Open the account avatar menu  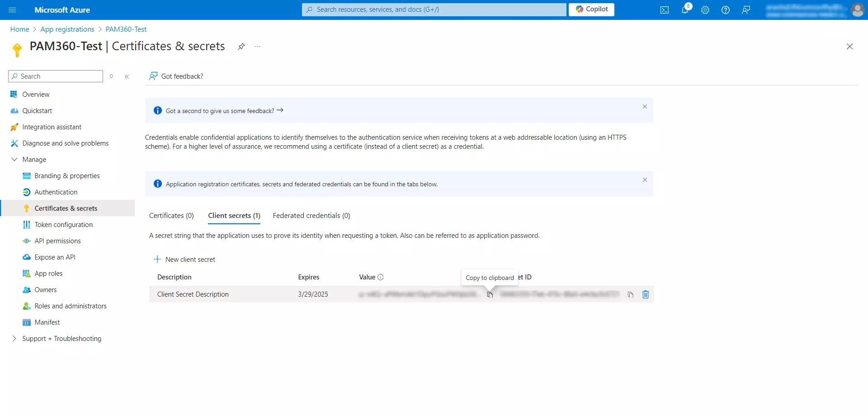click(858, 10)
